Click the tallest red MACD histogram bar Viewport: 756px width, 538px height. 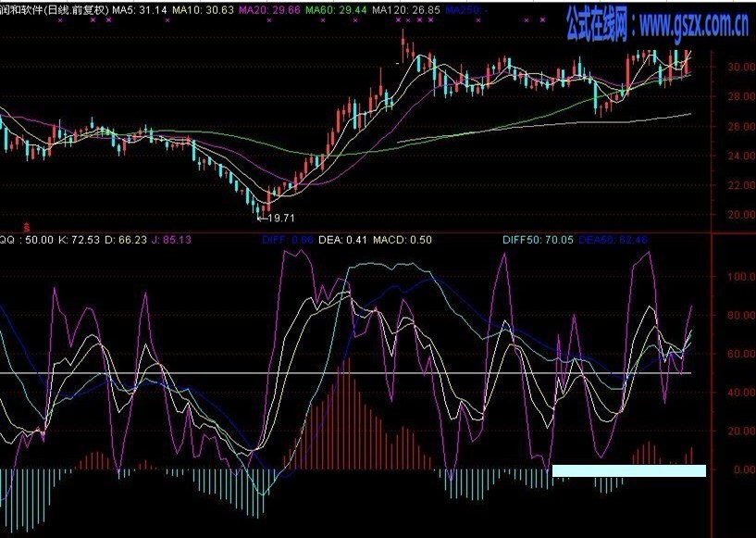click(x=349, y=414)
